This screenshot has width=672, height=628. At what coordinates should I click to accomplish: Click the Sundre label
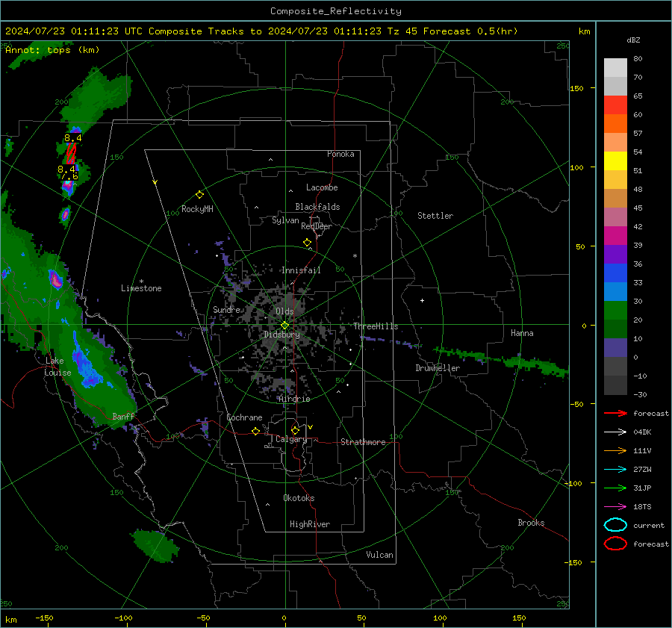coord(226,310)
